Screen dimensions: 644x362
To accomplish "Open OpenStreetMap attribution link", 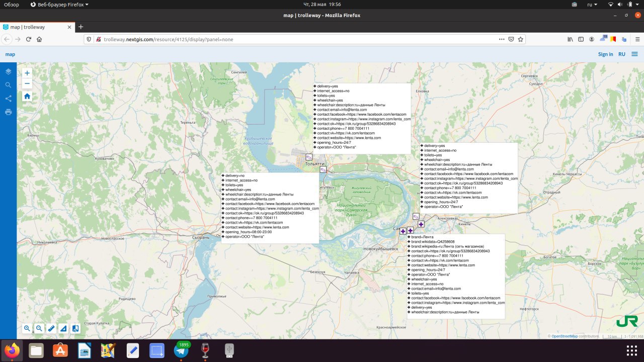I will click(565, 336).
